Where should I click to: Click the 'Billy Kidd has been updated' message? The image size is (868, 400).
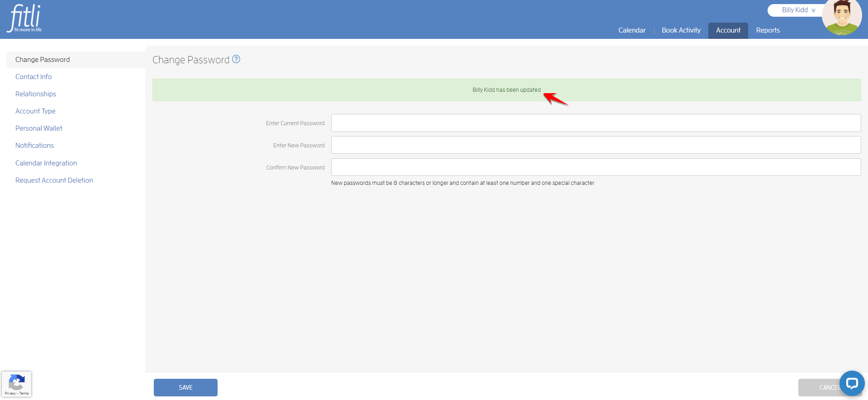click(507, 90)
